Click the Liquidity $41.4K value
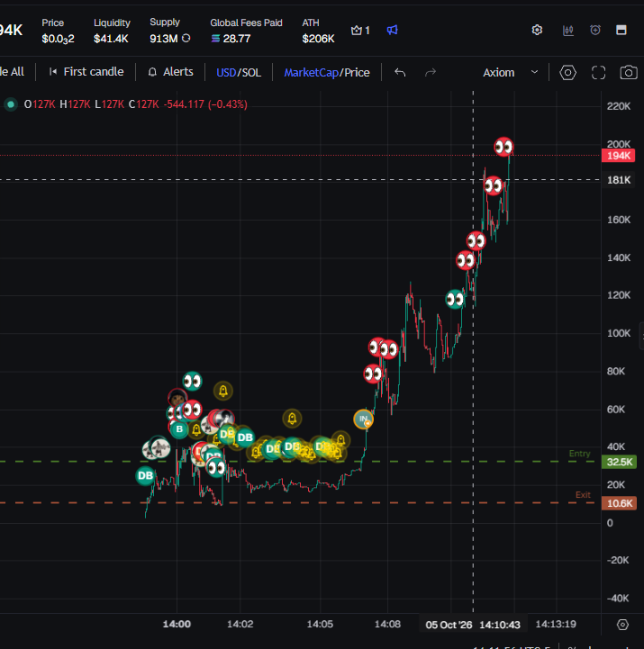Image resolution: width=644 pixels, height=649 pixels. pos(111,39)
